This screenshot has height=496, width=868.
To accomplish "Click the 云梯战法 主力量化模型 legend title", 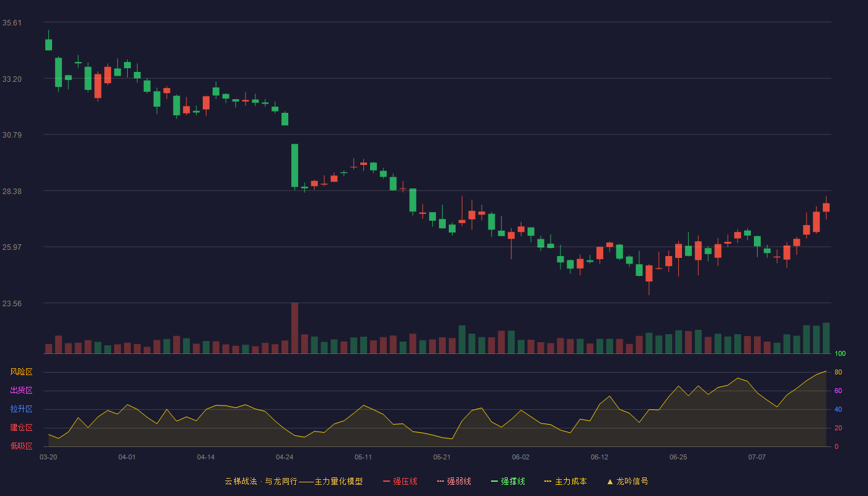I will 294,481.
